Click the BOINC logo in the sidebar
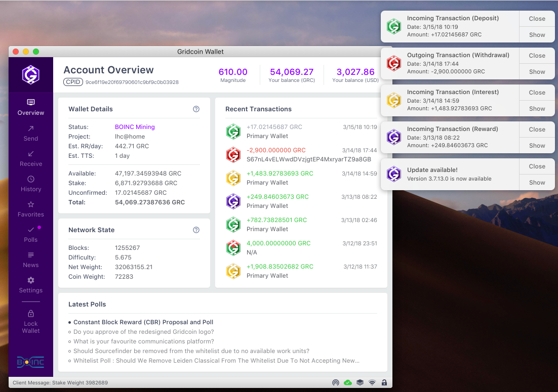 [x=30, y=362]
